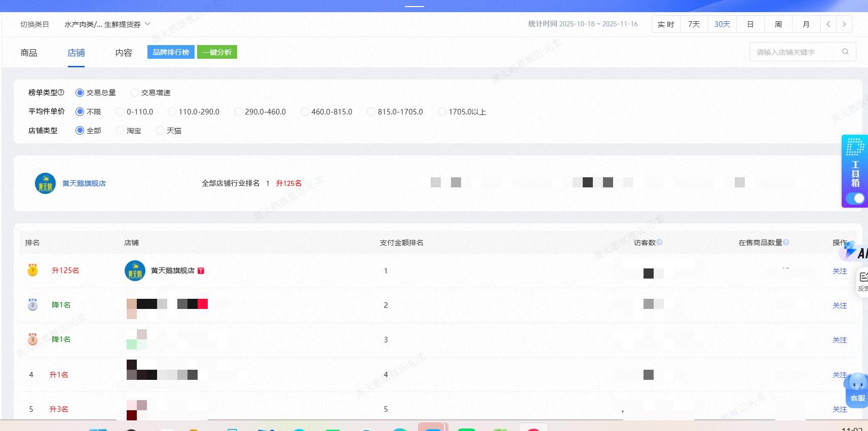Screen dimensions: 868x431
Task: Go to previous period with left arrow
Action: click(828, 24)
